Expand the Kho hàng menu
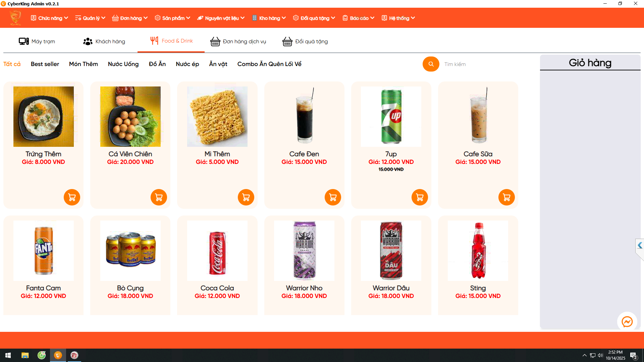 click(x=269, y=18)
